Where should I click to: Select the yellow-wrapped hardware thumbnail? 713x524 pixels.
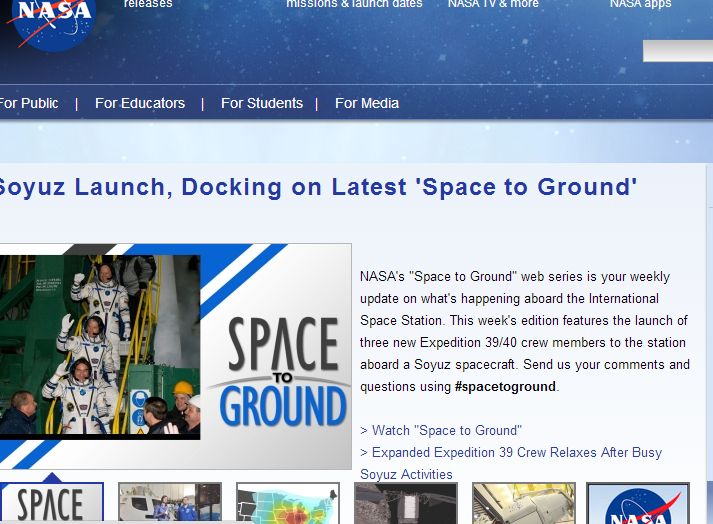tap(524, 503)
